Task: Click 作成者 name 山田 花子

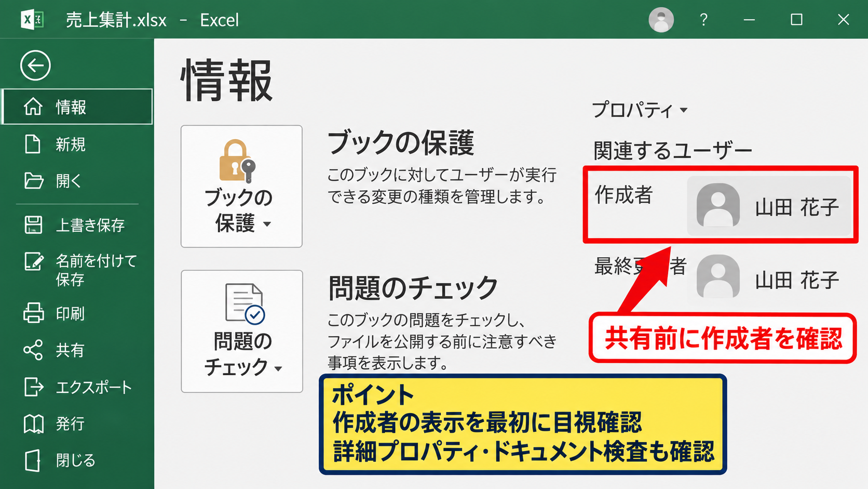Action: tap(797, 207)
